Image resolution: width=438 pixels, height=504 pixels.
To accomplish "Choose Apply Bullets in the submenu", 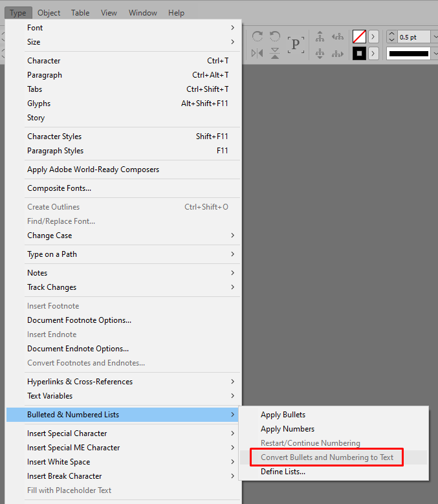I will coord(334,415).
